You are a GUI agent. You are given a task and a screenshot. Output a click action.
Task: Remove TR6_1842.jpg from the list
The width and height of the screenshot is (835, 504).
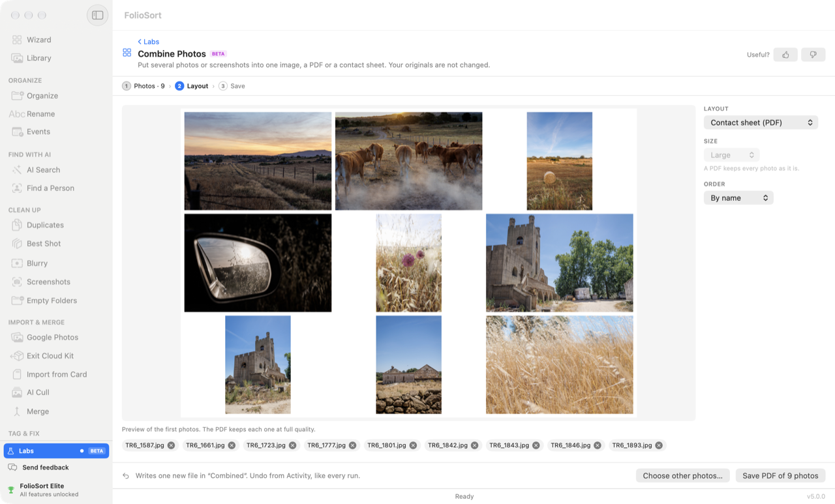point(474,445)
